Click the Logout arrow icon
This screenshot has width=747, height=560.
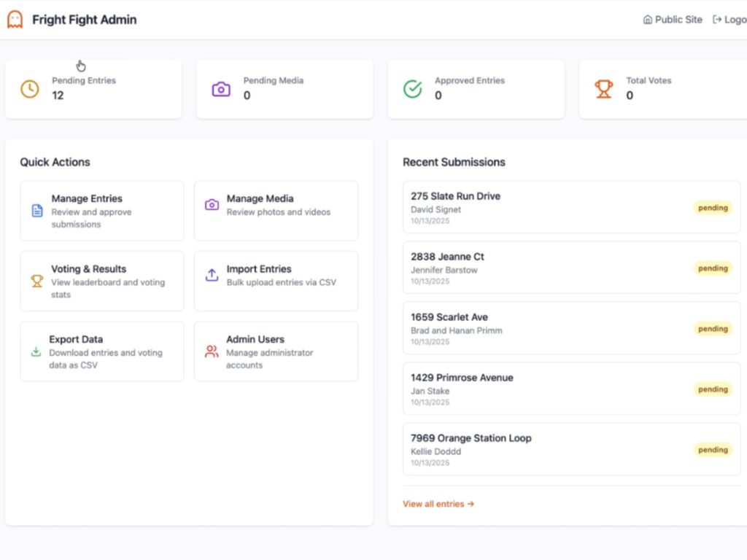[x=717, y=20]
